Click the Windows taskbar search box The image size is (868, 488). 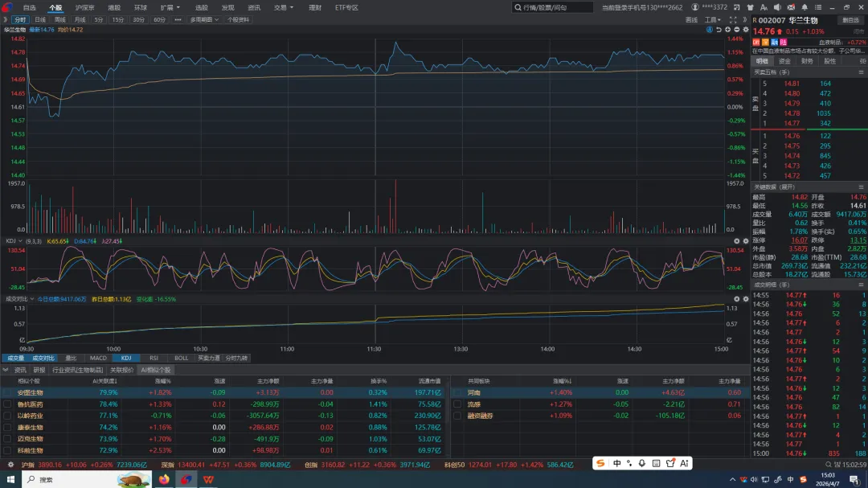88,479
